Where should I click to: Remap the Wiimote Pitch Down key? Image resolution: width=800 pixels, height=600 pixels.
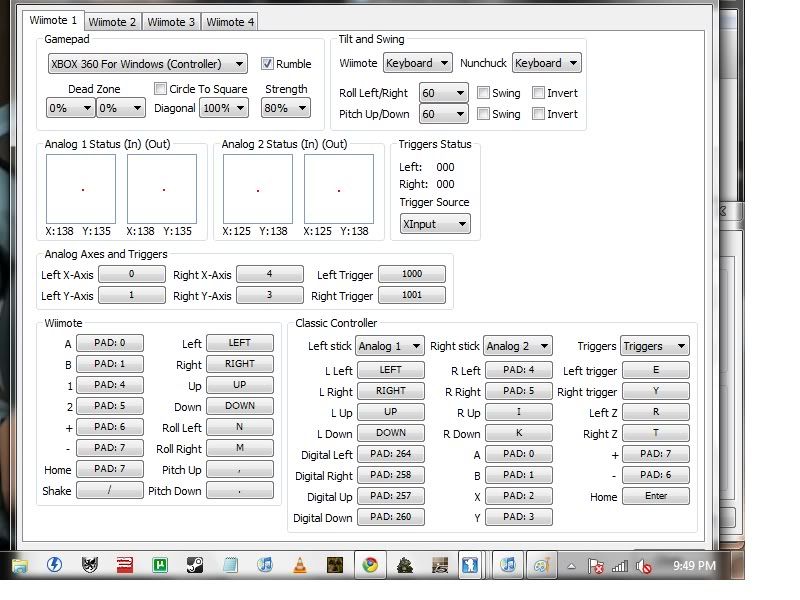(x=240, y=490)
